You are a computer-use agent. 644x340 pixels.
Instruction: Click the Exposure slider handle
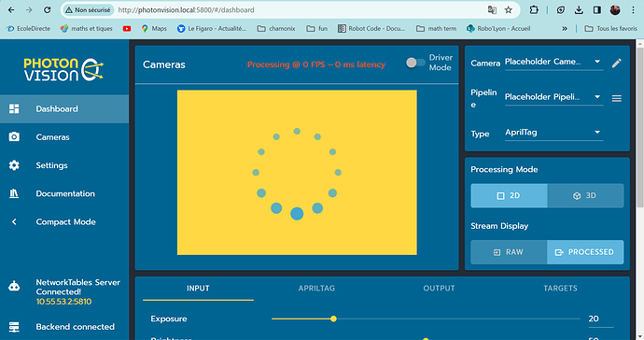point(333,319)
